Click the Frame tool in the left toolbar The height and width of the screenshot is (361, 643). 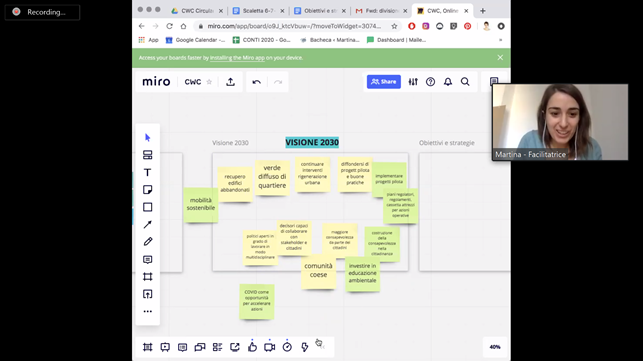click(x=148, y=277)
